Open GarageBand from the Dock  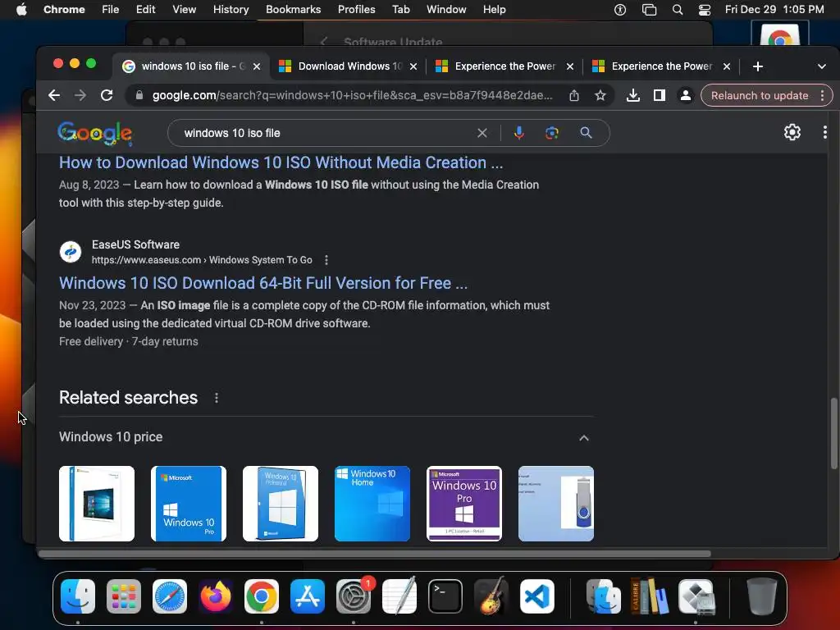click(x=491, y=596)
